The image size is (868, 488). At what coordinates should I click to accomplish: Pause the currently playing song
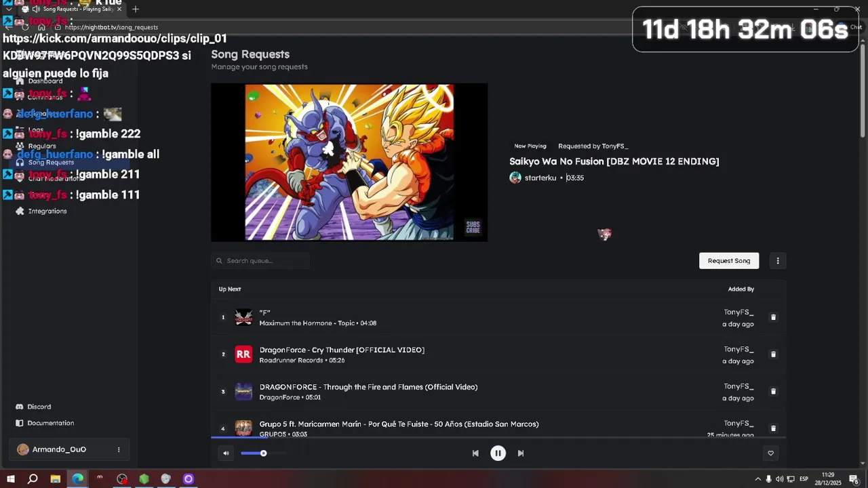[x=498, y=453]
